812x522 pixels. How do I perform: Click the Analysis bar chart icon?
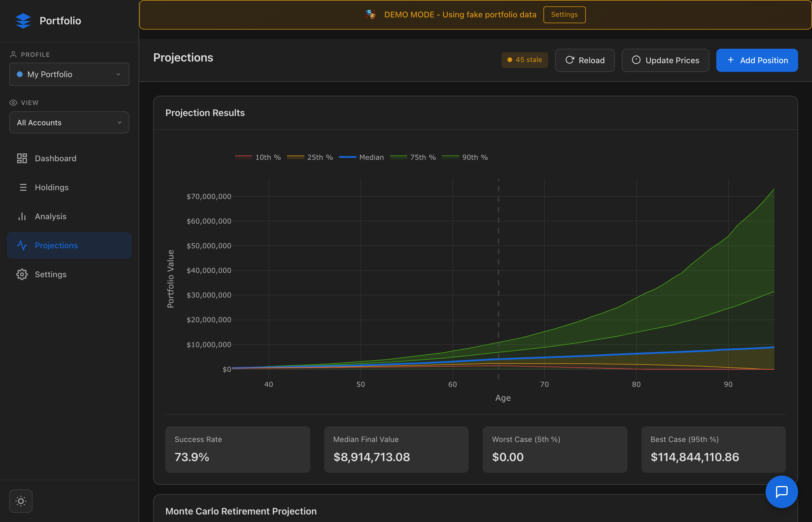pyautogui.click(x=22, y=216)
